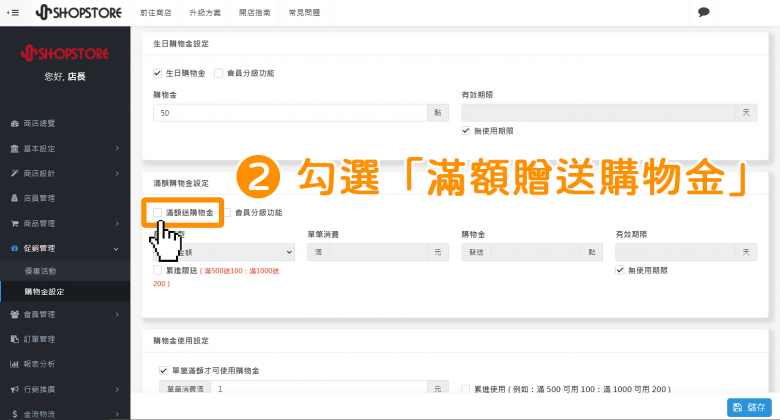This screenshot has width=780, height=420.
Task: Click the birthday 有效期限 days field
Action: click(598, 113)
